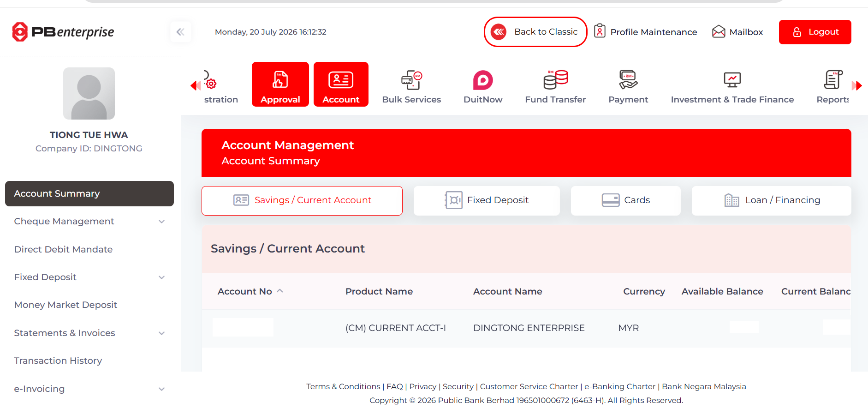The width and height of the screenshot is (868, 409).
Task: Open the Reports document icon
Action: 833,79
